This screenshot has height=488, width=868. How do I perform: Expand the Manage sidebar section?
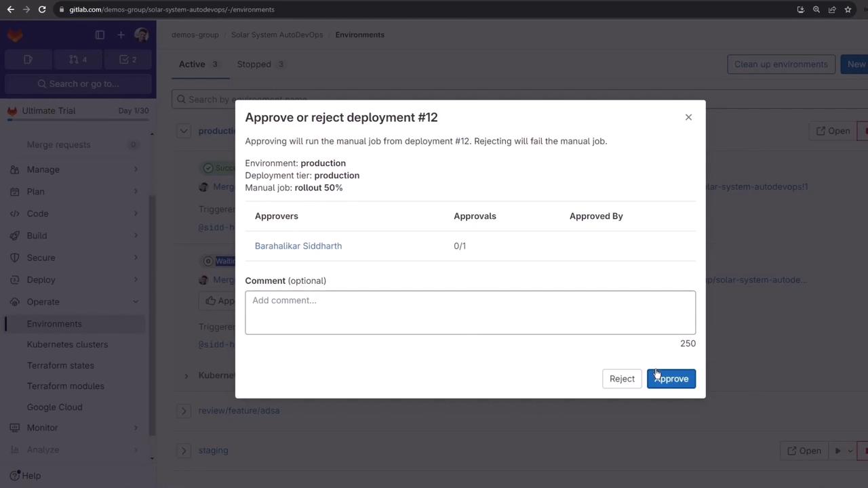pyautogui.click(x=43, y=169)
